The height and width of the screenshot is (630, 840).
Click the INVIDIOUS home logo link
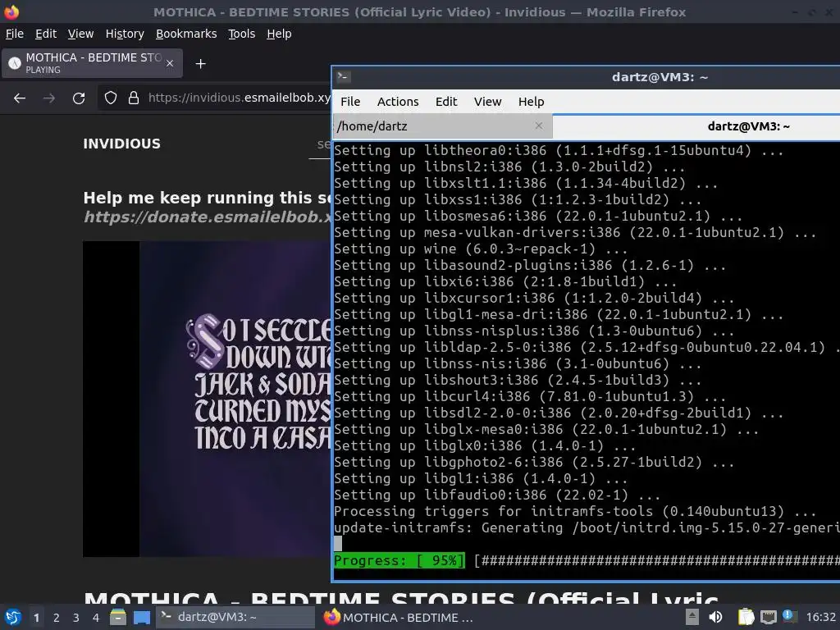pyautogui.click(x=121, y=144)
